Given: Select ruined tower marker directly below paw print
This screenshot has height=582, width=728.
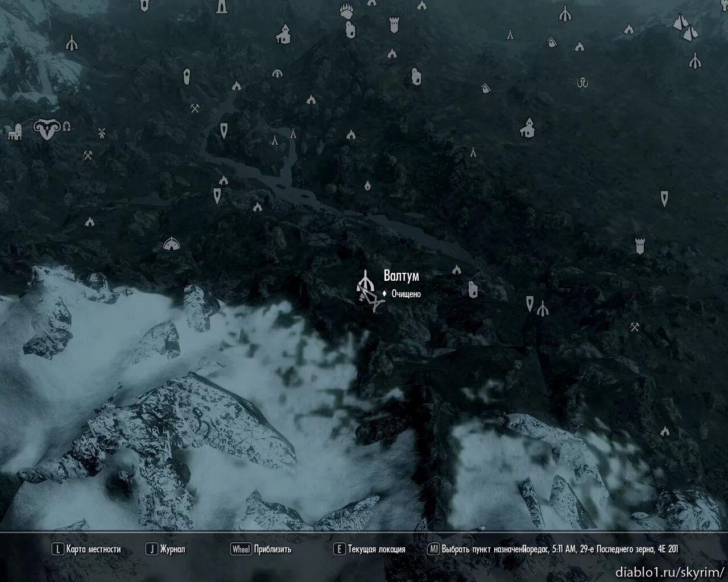Looking at the screenshot, I should [x=350, y=29].
